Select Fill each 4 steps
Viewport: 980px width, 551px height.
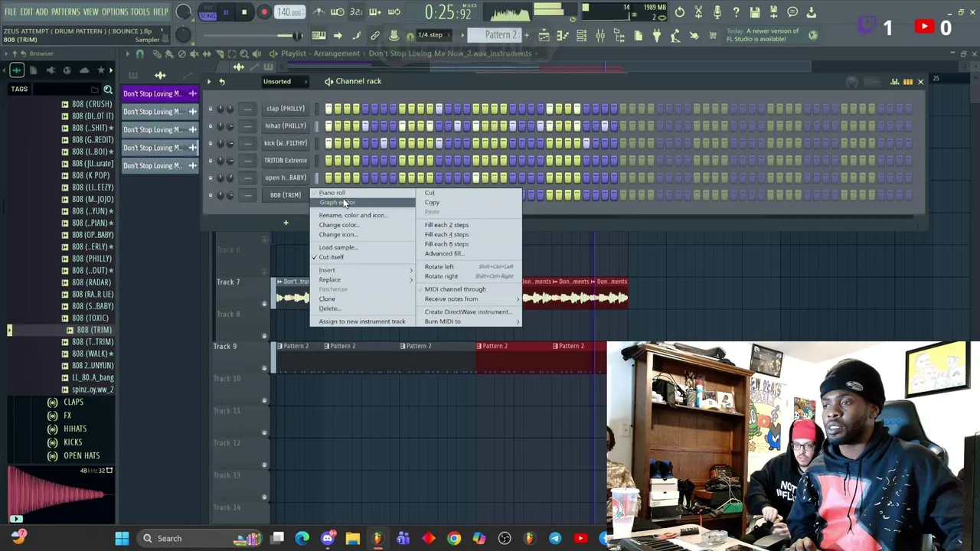tap(446, 235)
